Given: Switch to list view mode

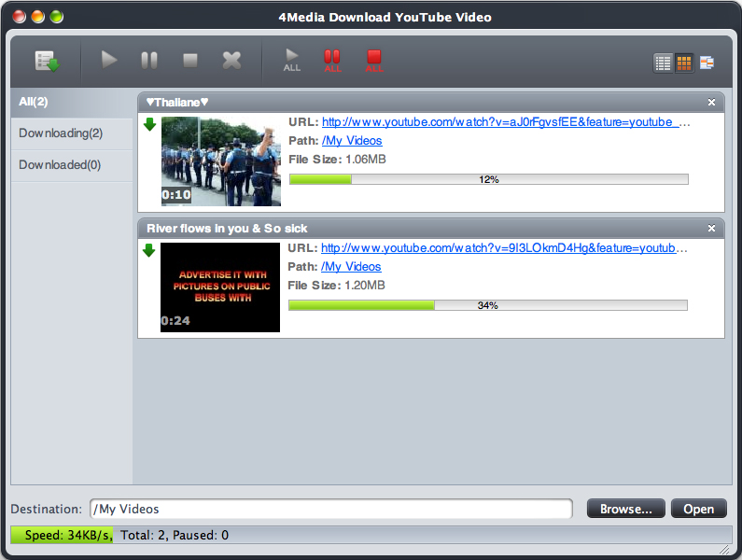Looking at the screenshot, I should pos(663,63).
